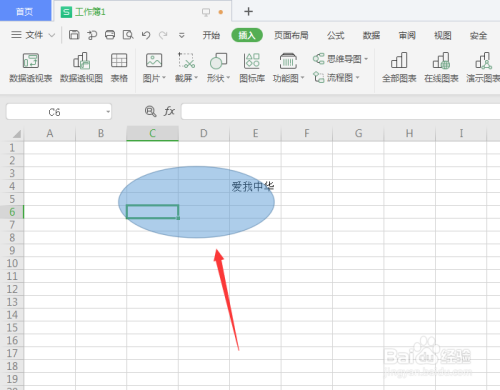500x390 pixels.
Task: Click the fx insert function icon
Action: [x=169, y=111]
